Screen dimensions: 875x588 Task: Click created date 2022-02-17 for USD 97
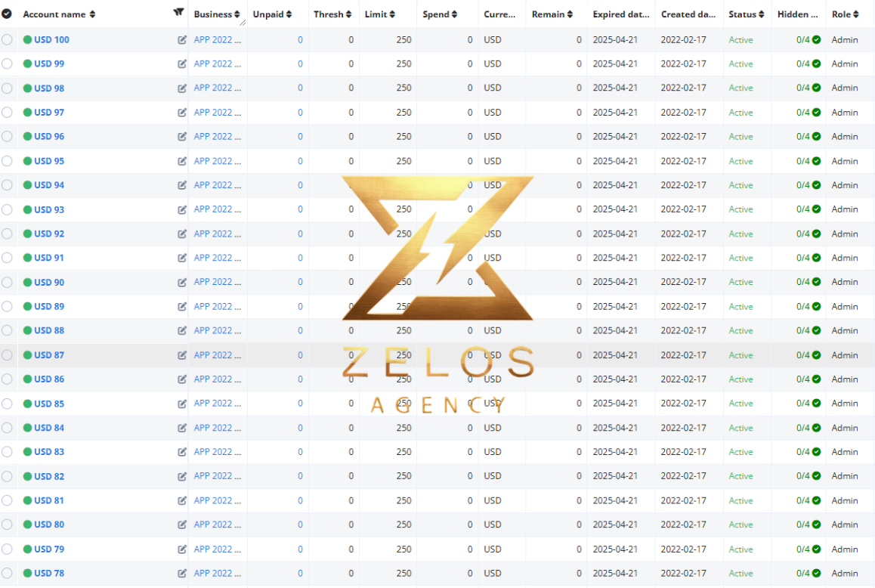pos(683,113)
